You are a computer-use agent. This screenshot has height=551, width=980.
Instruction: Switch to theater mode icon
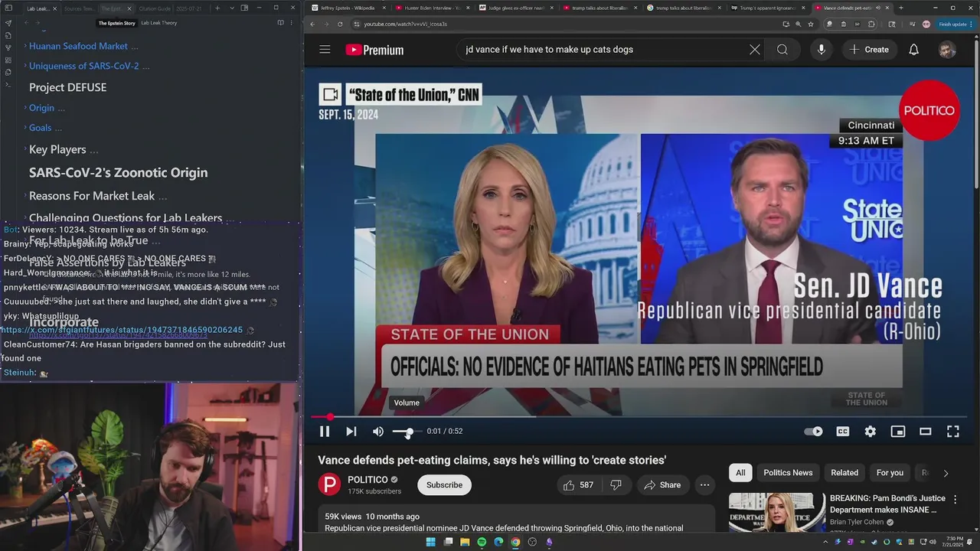tap(925, 432)
